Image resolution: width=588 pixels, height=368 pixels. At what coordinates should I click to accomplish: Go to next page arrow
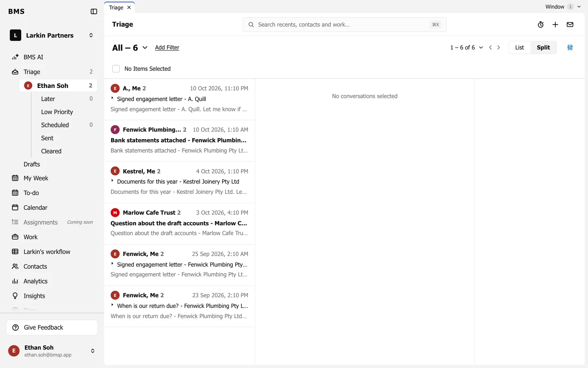point(499,47)
